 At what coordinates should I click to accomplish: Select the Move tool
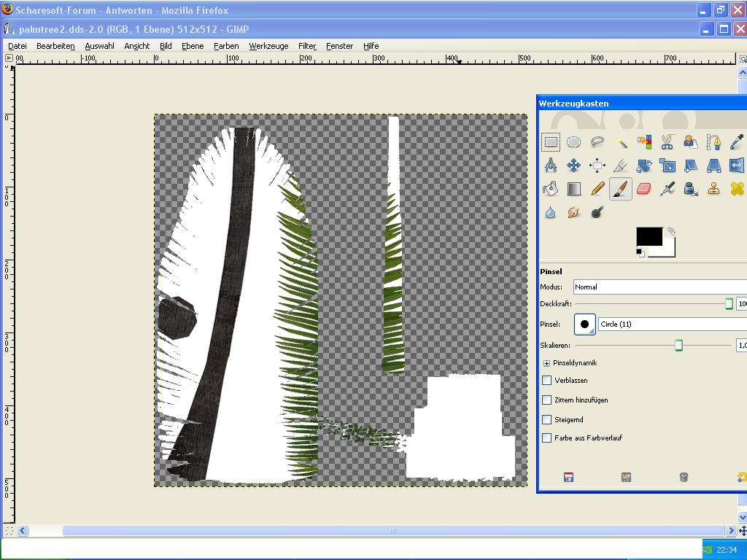click(574, 166)
